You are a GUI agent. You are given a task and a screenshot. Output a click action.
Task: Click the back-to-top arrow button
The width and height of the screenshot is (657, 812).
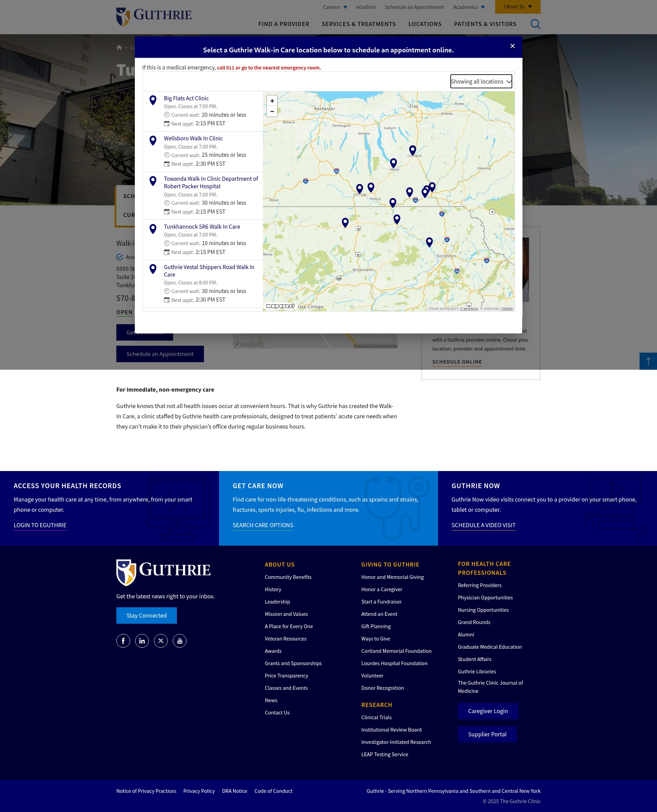pos(648,361)
